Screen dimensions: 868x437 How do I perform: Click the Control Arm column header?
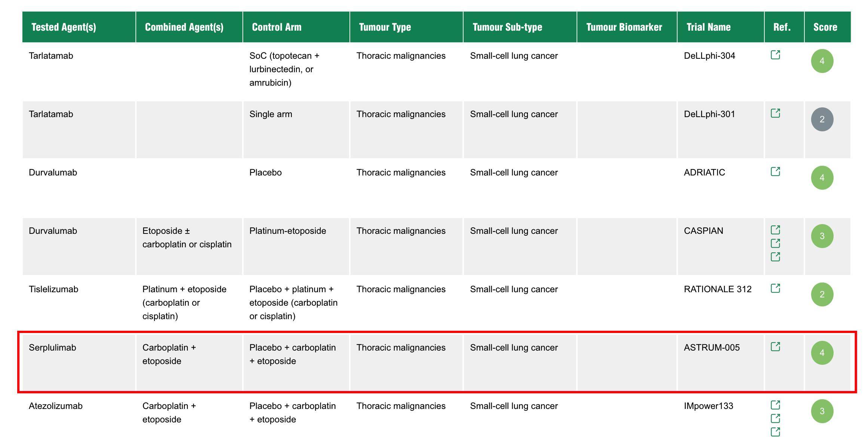point(276,27)
